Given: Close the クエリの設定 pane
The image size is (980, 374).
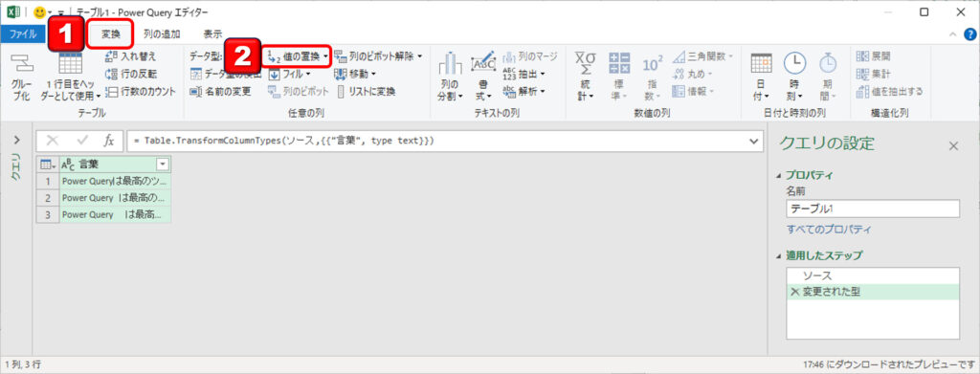Looking at the screenshot, I should (953, 146).
